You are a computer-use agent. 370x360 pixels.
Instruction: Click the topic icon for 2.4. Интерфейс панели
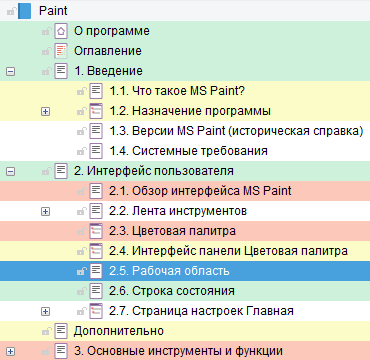coord(96,251)
